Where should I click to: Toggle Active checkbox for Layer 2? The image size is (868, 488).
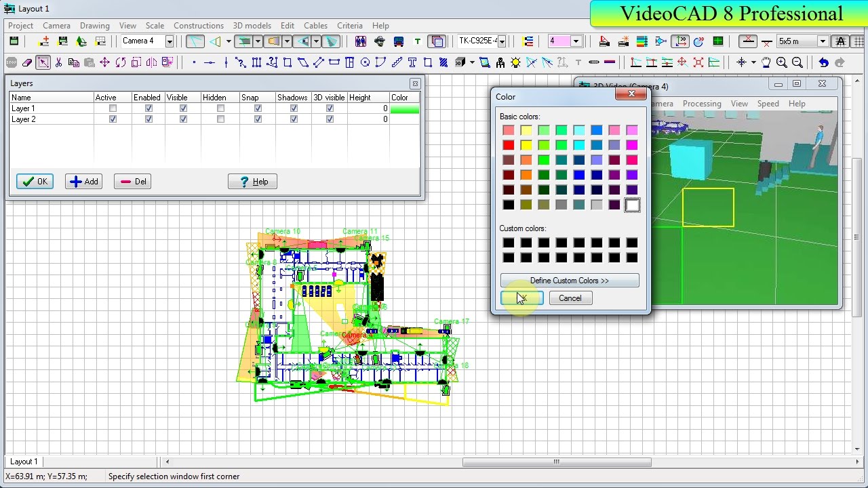(113, 119)
